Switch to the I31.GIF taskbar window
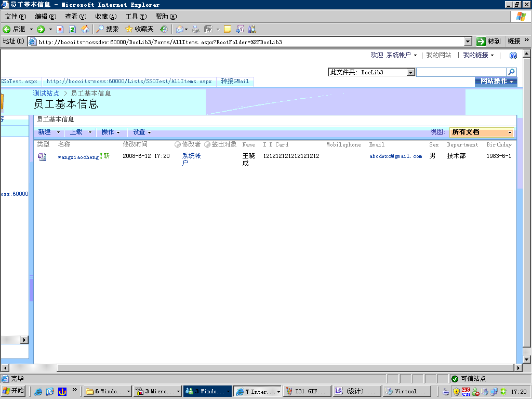The height and width of the screenshot is (399, 532). click(307, 391)
